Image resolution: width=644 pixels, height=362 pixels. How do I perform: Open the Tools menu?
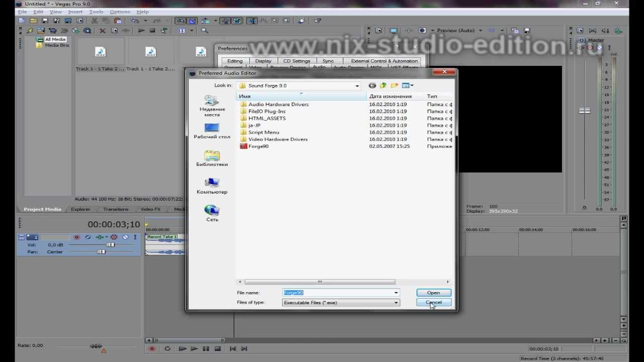pyautogui.click(x=96, y=12)
